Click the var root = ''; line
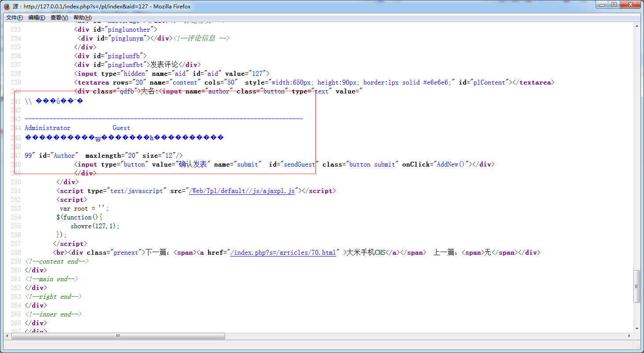The image size is (644, 353). point(84,208)
